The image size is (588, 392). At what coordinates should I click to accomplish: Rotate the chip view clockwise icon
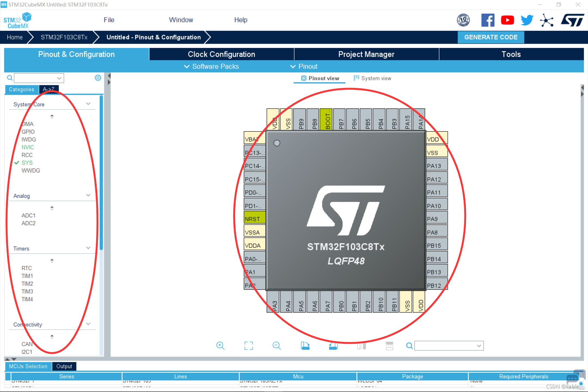coord(305,346)
